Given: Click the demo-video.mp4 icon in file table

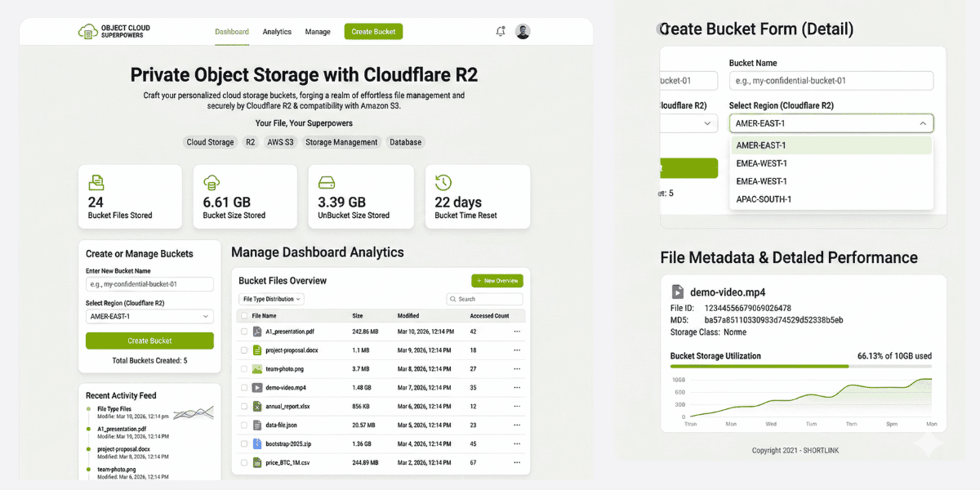Looking at the screenshot, I should coord(256,388).
